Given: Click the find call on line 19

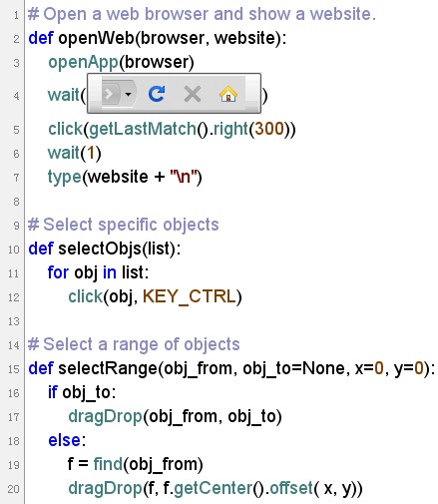Looking at the screenshot, I should [108, 464].
